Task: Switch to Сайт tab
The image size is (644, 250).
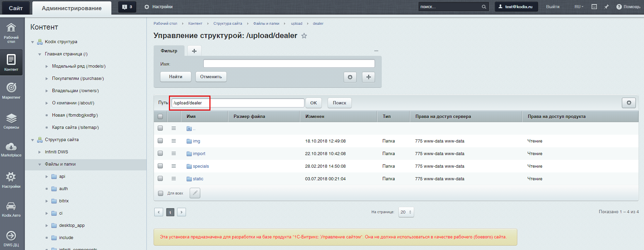Action: (x=16, y=8)
